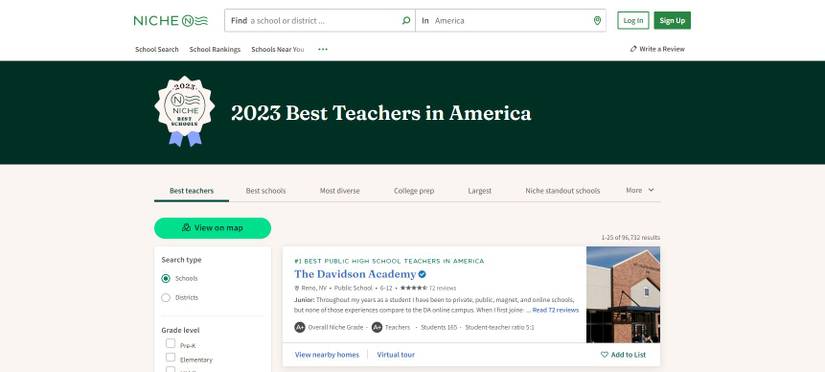Open the Largest tab
825x372 pixels.
480,190
